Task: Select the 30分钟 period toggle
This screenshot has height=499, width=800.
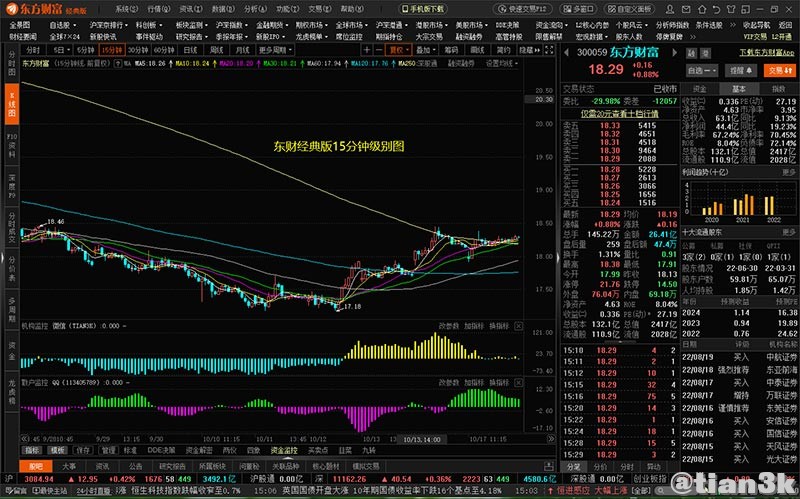Action: 137,49
